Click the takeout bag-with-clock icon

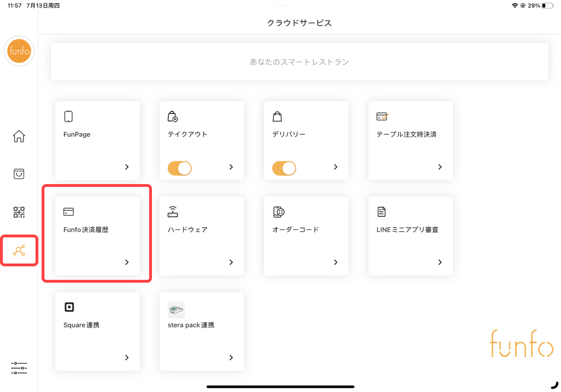point(173,116)
